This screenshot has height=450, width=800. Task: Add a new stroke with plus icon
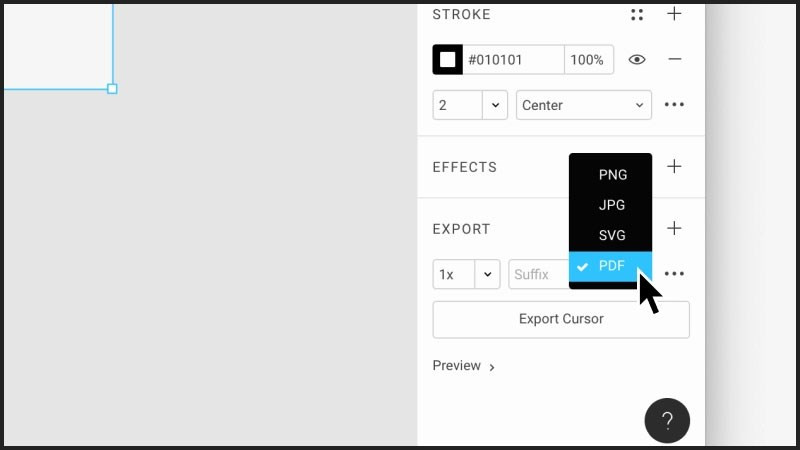(674, 13)
